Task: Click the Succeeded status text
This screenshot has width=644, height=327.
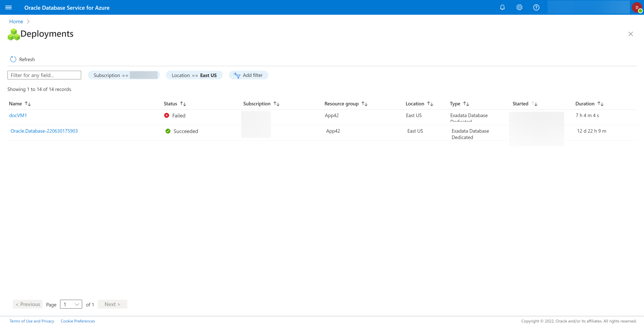Action: [186, 131]
